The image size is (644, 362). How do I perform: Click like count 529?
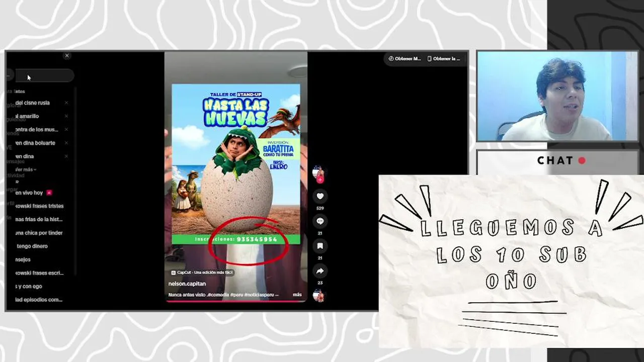(320, 208)
